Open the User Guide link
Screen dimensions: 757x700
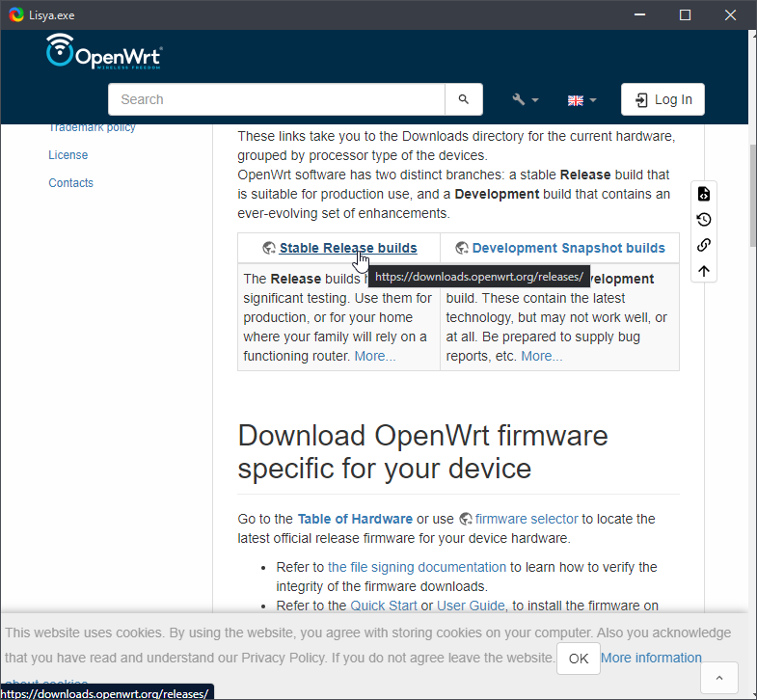(471, 606)
